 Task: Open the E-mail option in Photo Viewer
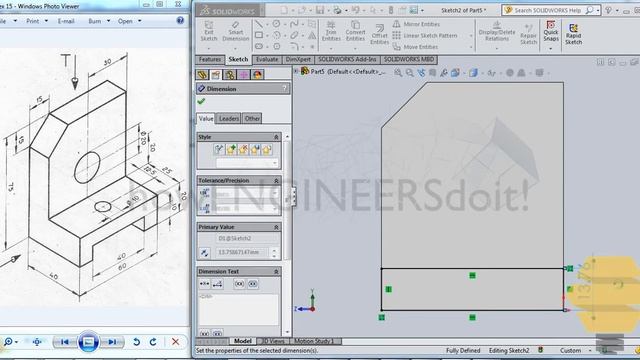[x=66, y=21]
